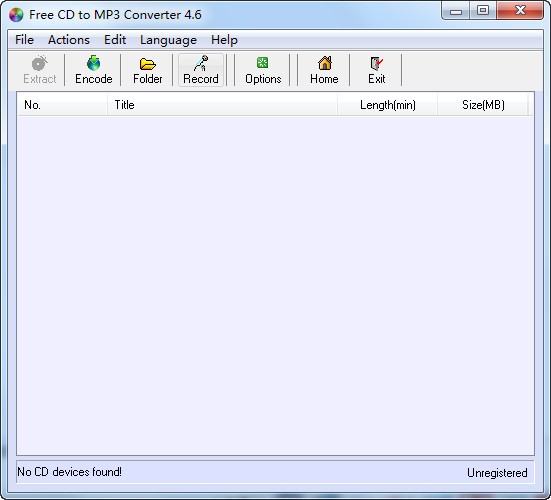Sort tracks by the No. column header
Screen dimensions: 551x500
(62, 105)
